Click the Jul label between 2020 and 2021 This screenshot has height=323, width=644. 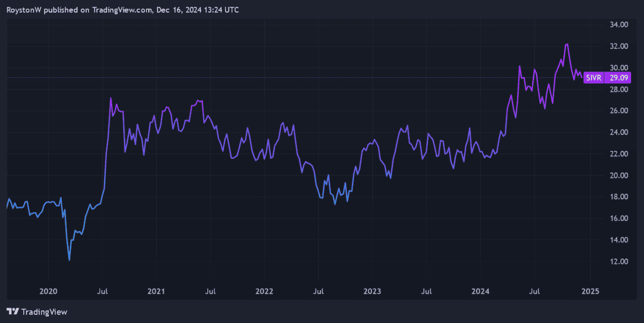[103, 291]
